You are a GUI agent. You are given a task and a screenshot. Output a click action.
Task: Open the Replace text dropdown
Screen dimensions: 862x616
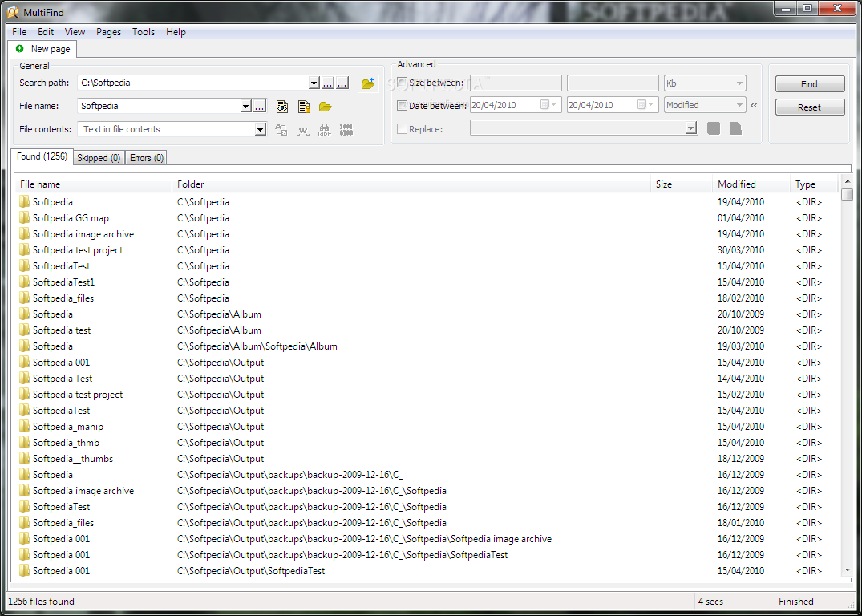click(x=691, y=128)
